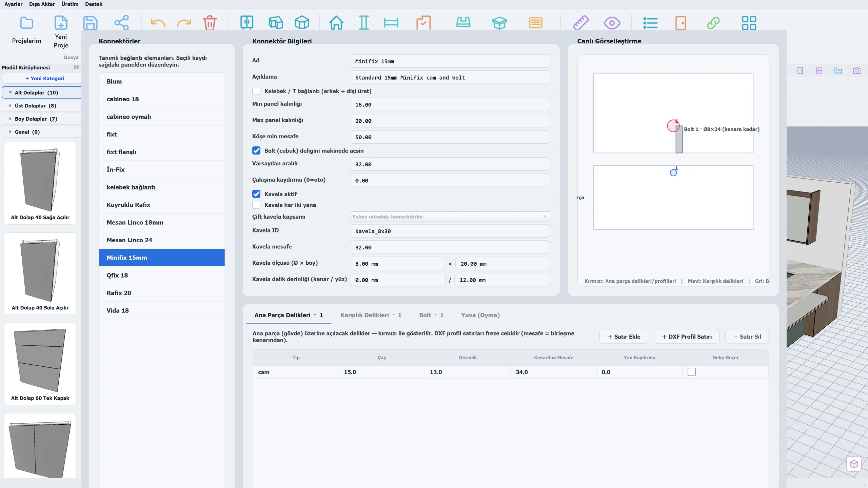The width and height of the screenshot is (868, 488).
Task: Collapse the Alt Dolaplar category
Action: 11,92
